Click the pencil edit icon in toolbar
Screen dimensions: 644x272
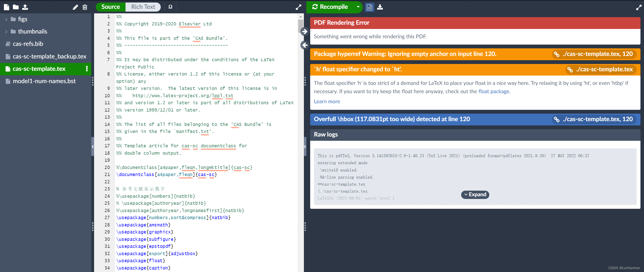click(75, 7)
